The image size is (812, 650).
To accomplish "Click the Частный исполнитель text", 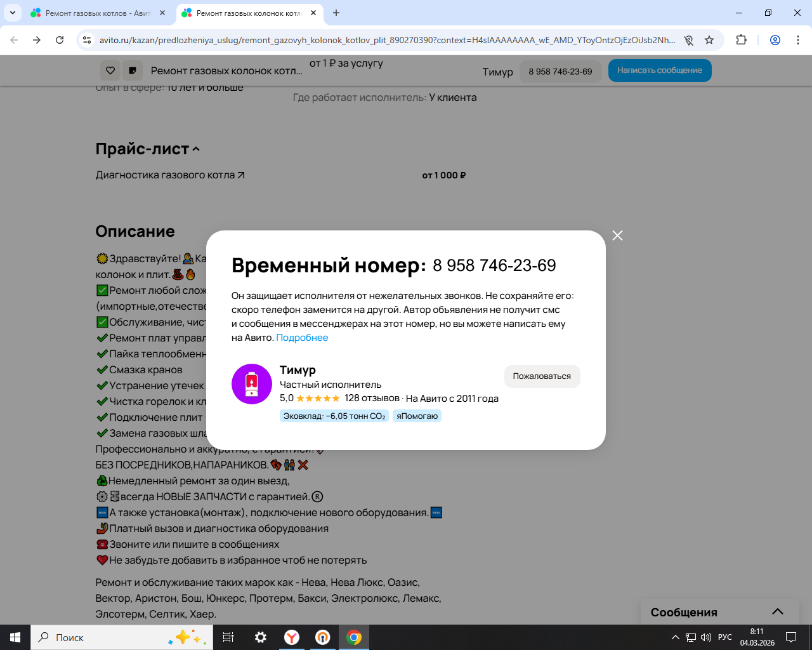I will point(331,385).
